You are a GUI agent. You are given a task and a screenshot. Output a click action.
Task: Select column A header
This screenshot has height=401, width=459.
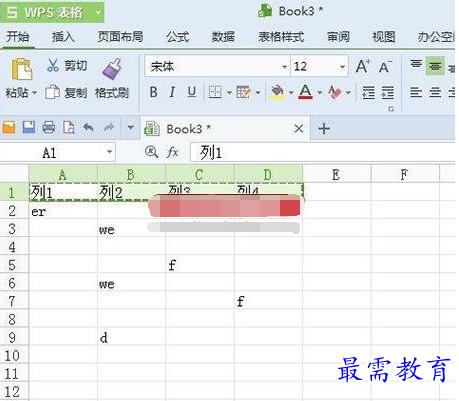pyautogui.click(x=63, y=174)
